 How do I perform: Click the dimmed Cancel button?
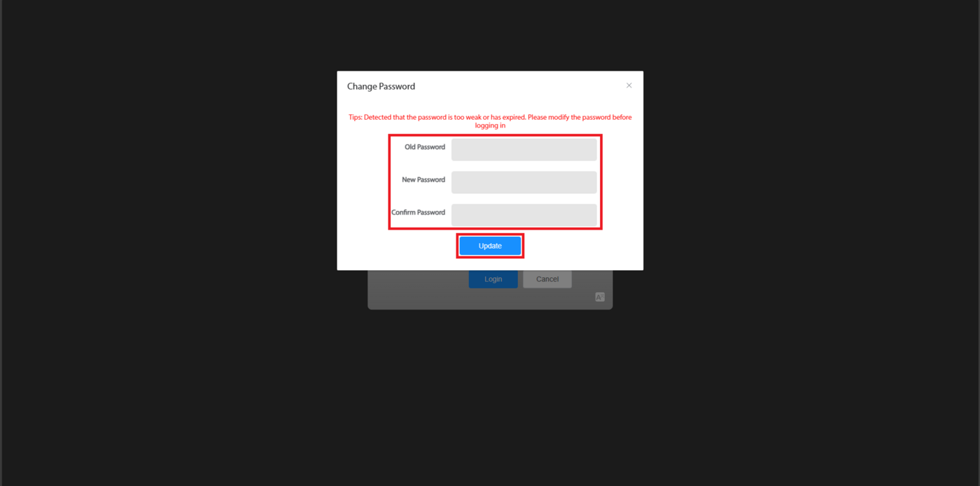pyautogui.click(x=547, y=279)
